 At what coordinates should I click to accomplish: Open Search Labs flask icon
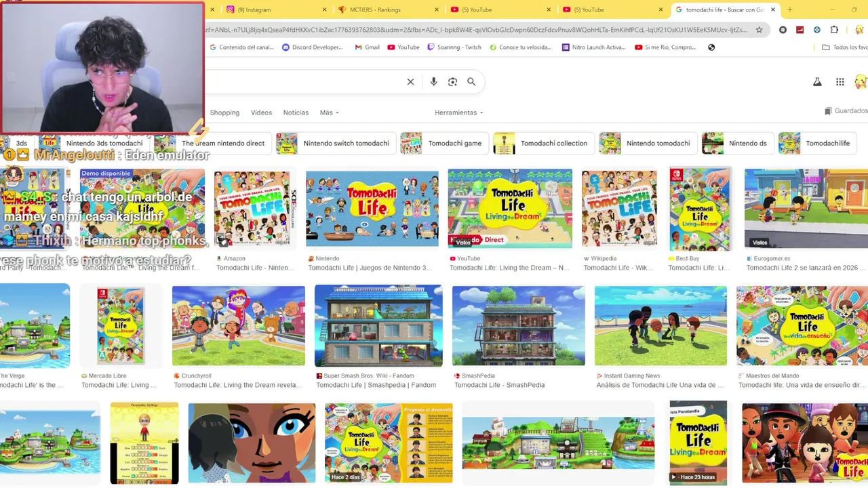[x=817, y=82]
